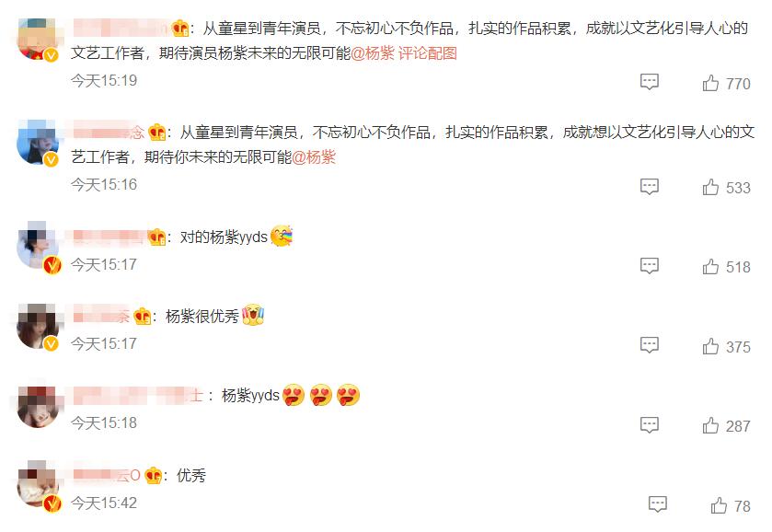Image resolution: width=772 pixels, height=532 pixels.
Task: Open the avatar of the '优秀' commenter
Action: pos(38,485)
